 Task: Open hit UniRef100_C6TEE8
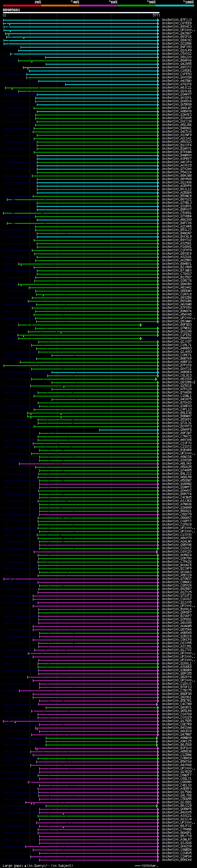pyautogui.click(x=177, y=23)
